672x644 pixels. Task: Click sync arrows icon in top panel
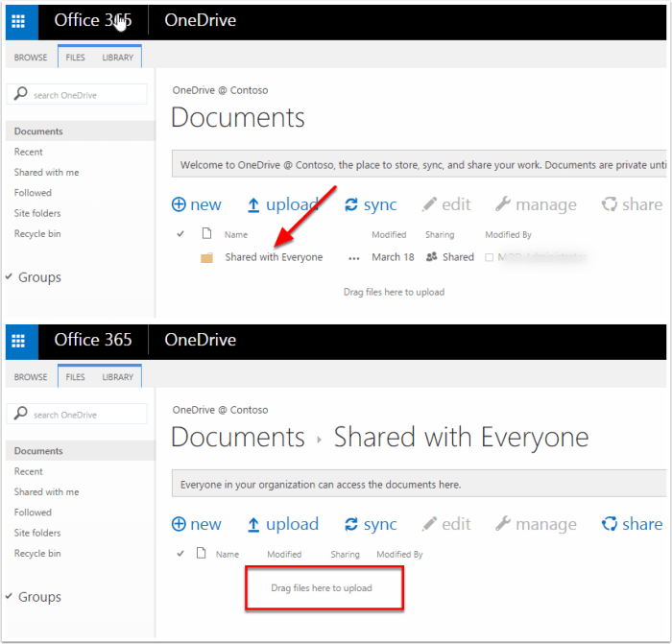pyautogui.click(x=351, y=204)
